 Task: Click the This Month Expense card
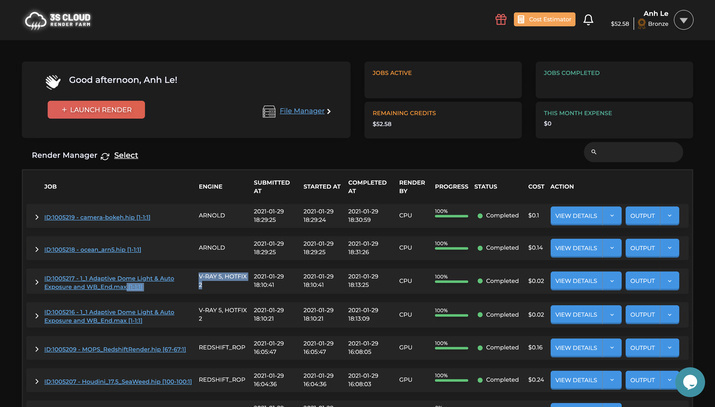(x=614, y=120)
